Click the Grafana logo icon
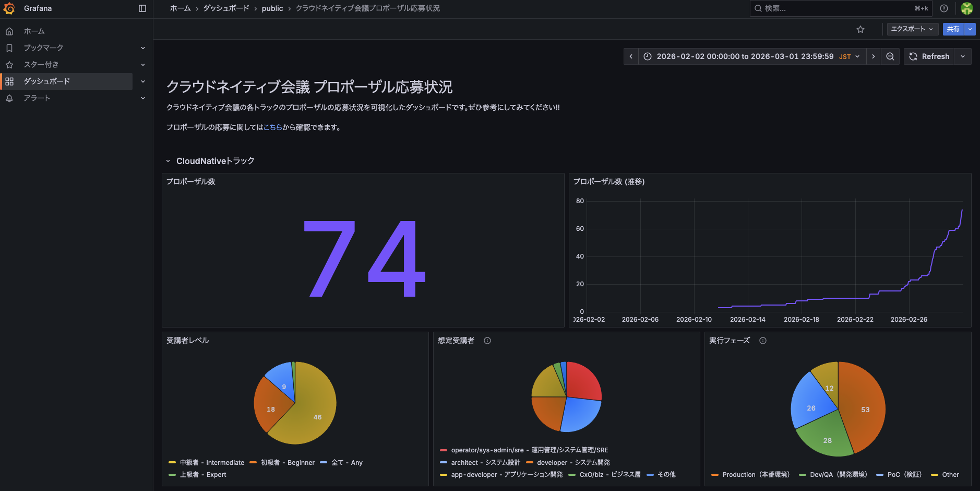The height and width of the screenshot is (491, 980). [x=9, y=8]
